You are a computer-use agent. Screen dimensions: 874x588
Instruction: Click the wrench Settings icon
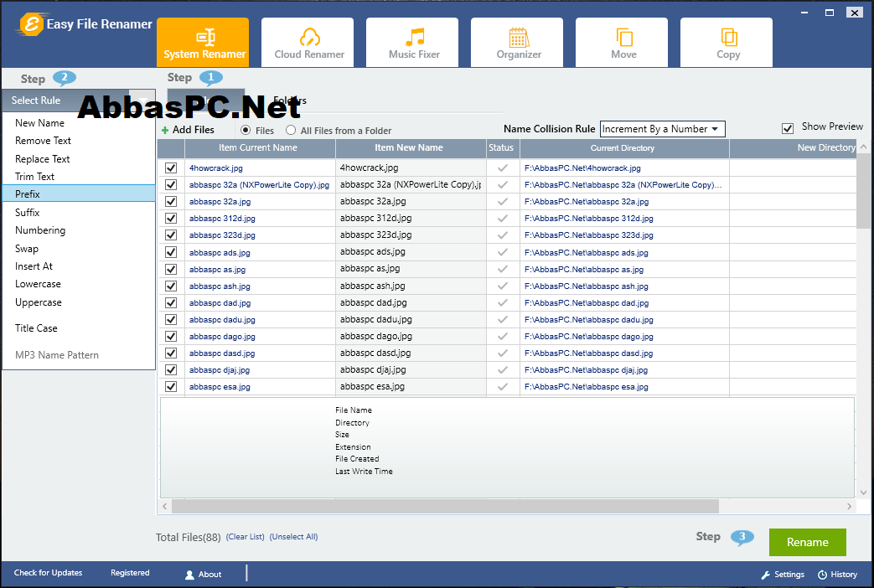(x=766, y=575)
